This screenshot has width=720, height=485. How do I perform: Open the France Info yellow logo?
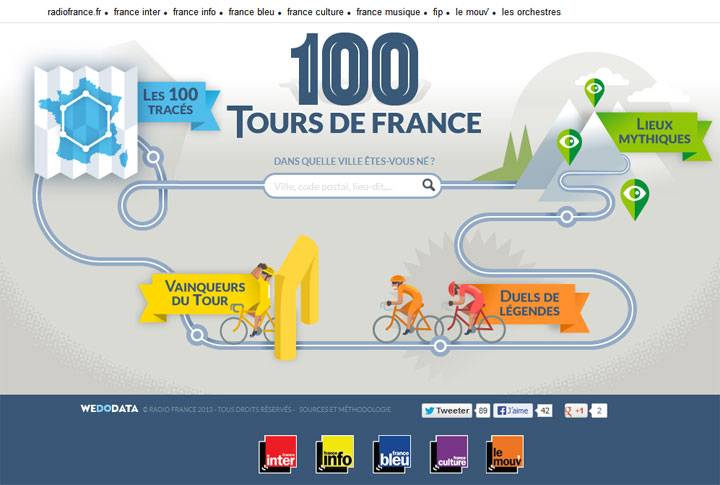[335, 454]
